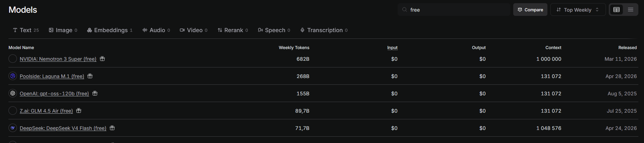Switch to table view layout
This screenshot has width=644, height=143.
[617, 10]
